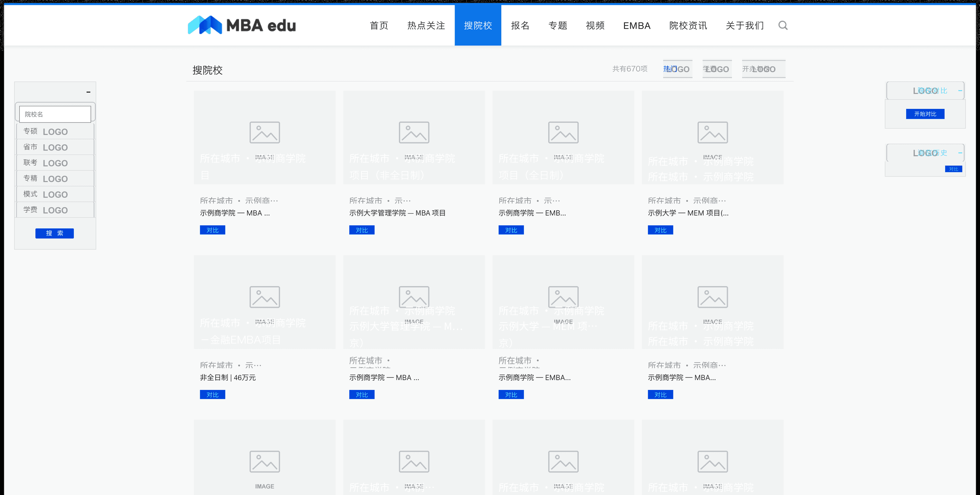Expand the 省市 filter dropdown
Image resolution: width=980 pixels, height=495 pixels.
click(55, 147)
